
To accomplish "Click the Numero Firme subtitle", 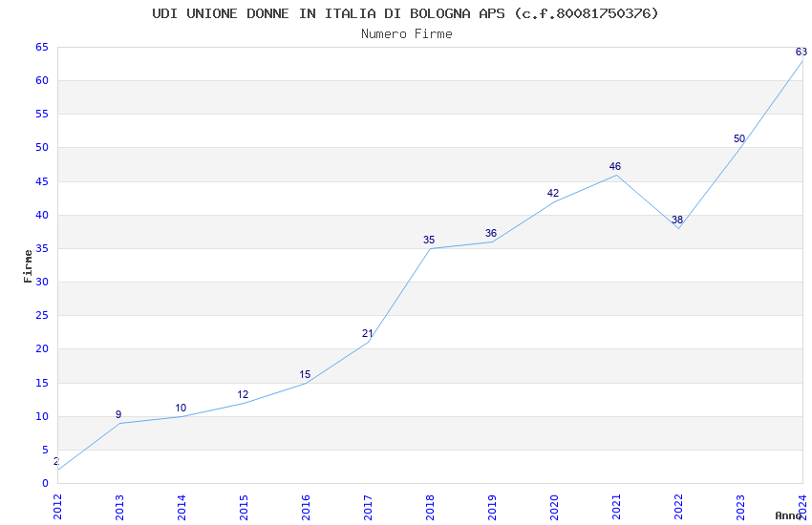I will click(407, 34).
